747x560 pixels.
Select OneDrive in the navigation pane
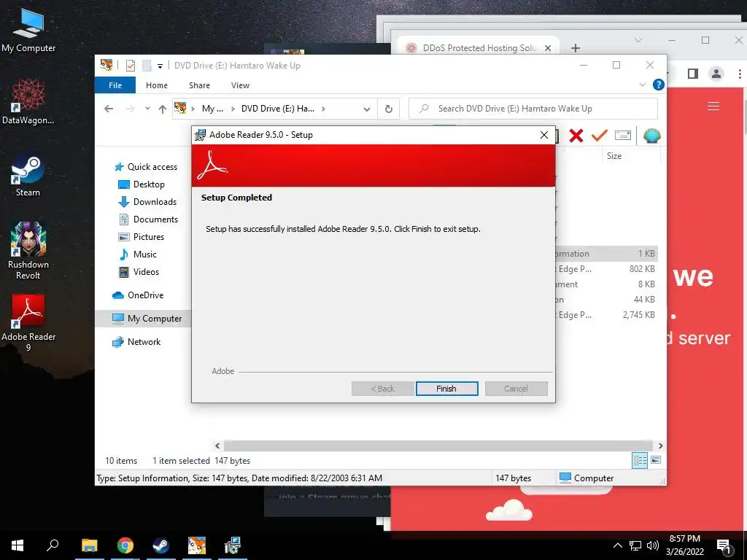click(x=138, y=295)
